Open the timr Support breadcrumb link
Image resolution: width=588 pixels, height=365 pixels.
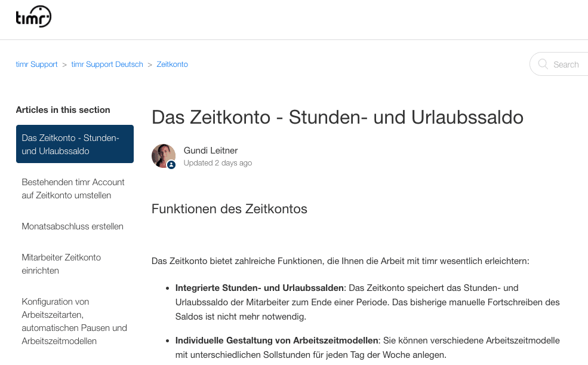tap(37, 64)
